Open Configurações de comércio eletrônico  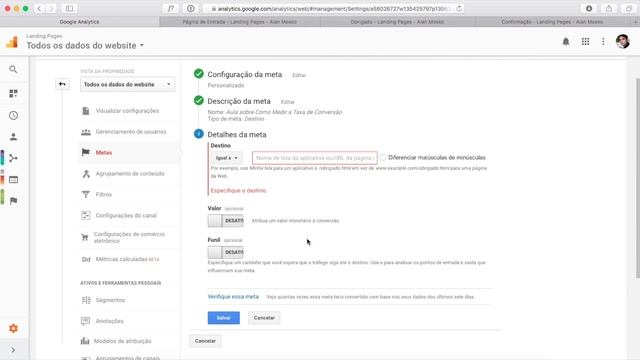(129, 238)
